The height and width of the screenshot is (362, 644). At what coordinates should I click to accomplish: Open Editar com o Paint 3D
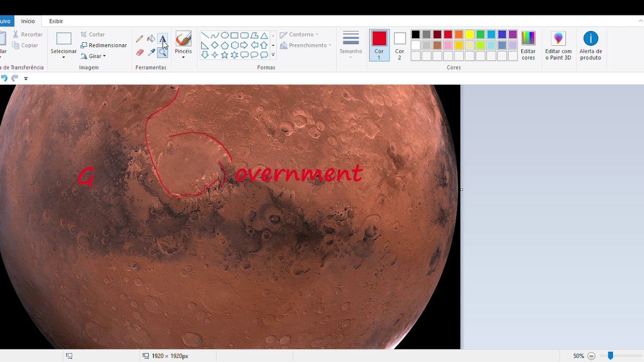pos(558,46)
